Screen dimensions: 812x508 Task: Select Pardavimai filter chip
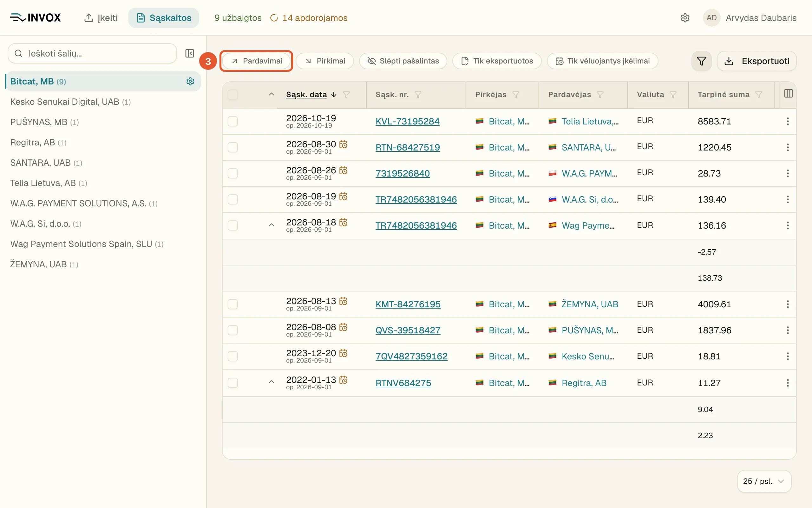tap(257, 61)
